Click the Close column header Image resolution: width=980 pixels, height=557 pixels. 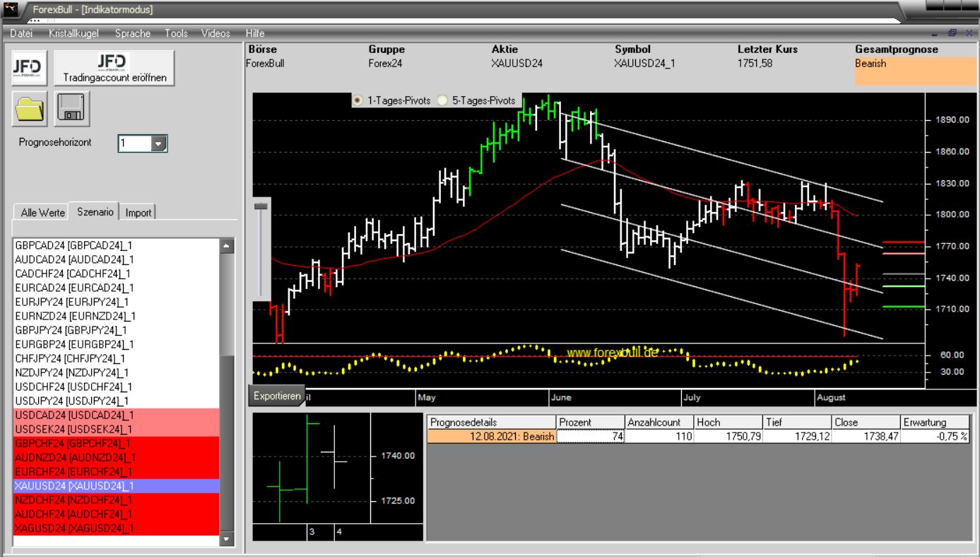866,423
